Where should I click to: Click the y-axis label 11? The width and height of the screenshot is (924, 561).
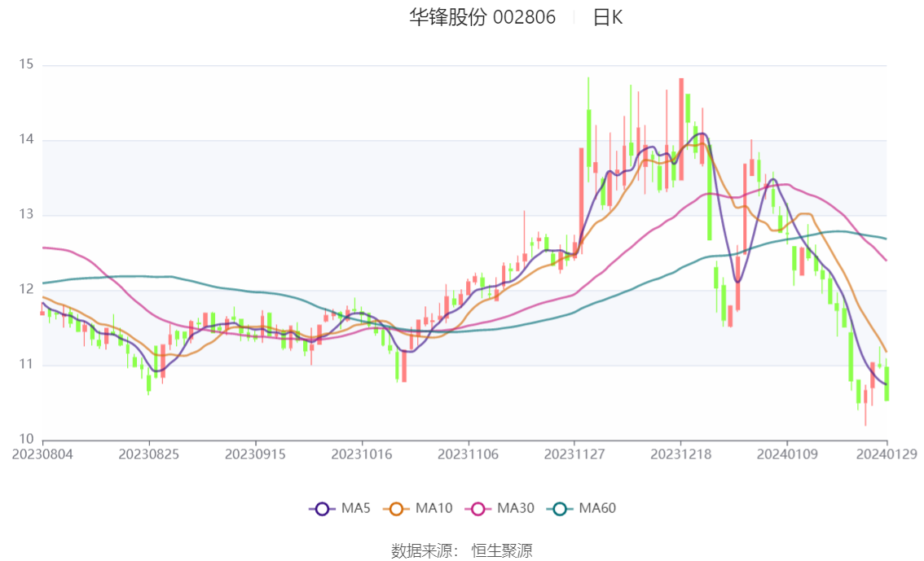[26, 365]
